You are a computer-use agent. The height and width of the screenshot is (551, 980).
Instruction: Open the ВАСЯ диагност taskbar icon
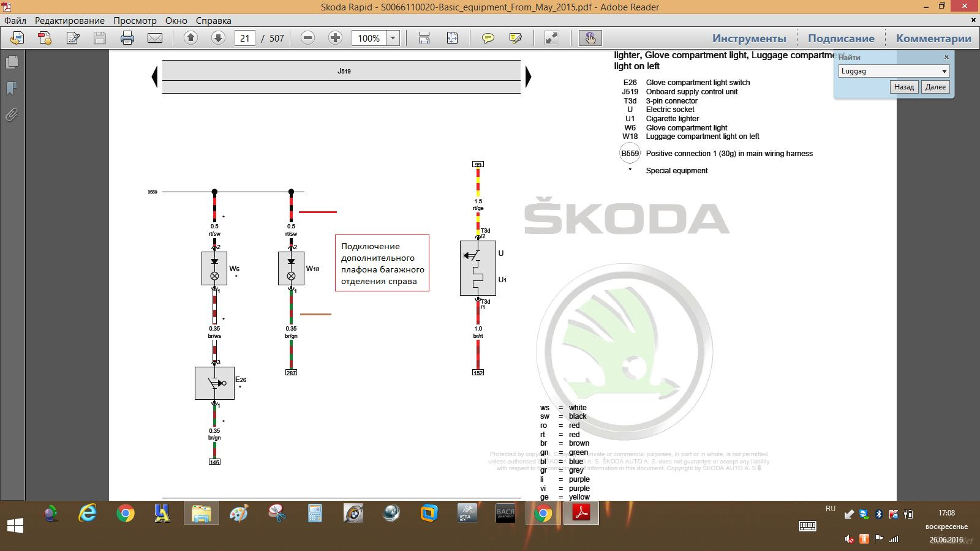tap(505, 513)
